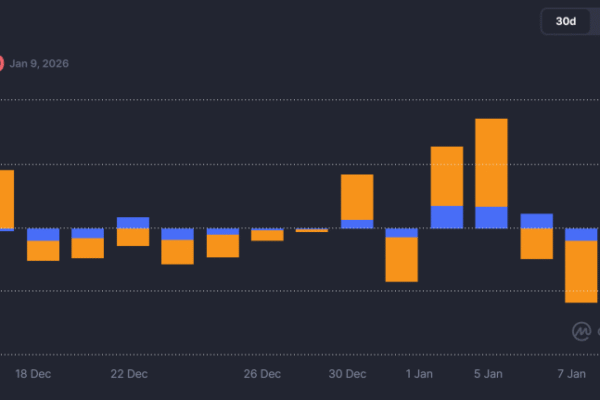Click the tallest orange bar above 5 Jan
The width and height of the screenshot is (600, 400).
[x=491, y=162]
